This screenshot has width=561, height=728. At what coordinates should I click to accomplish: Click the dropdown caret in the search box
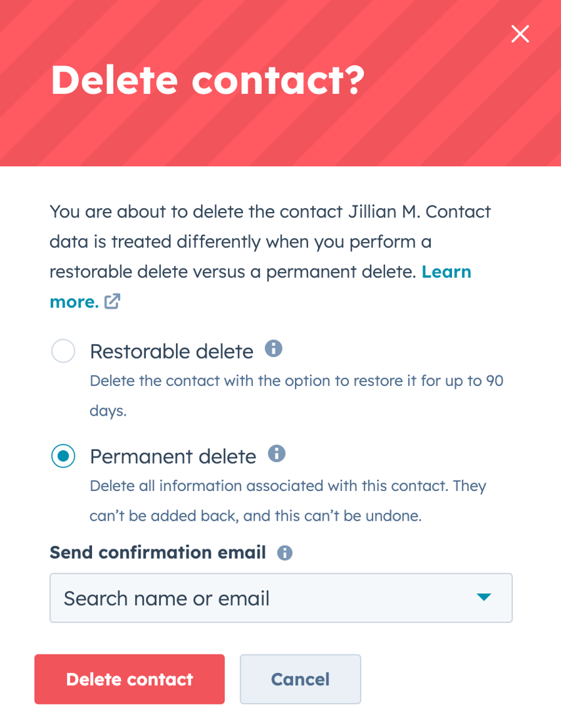(x=484, y=598)
